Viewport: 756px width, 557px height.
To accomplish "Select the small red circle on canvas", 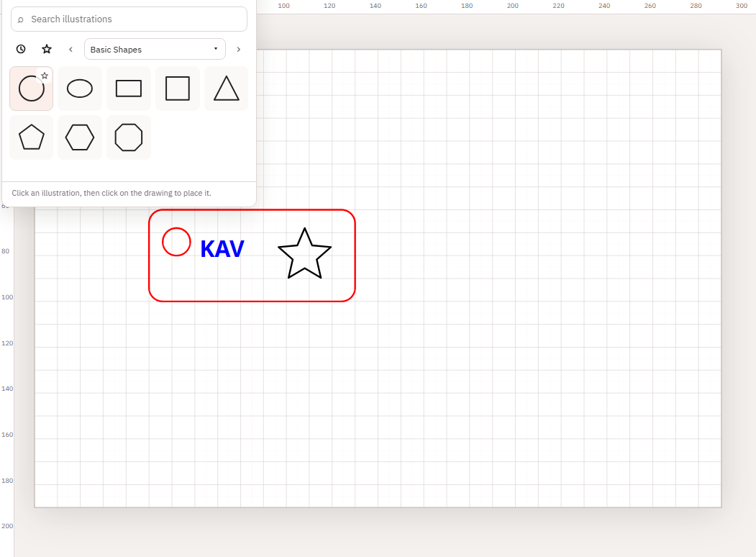I will coord(176,242).
